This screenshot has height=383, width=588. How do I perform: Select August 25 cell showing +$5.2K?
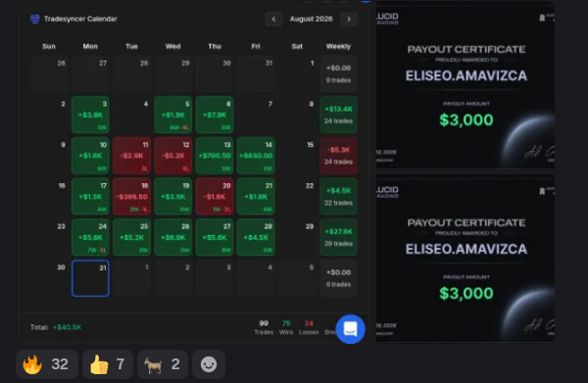click(131, 237)
